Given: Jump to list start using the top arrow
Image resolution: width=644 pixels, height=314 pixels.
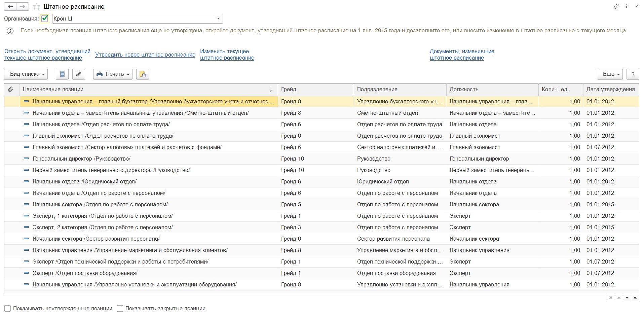Looking at the screenshot, I should click(x=610, y=298).
